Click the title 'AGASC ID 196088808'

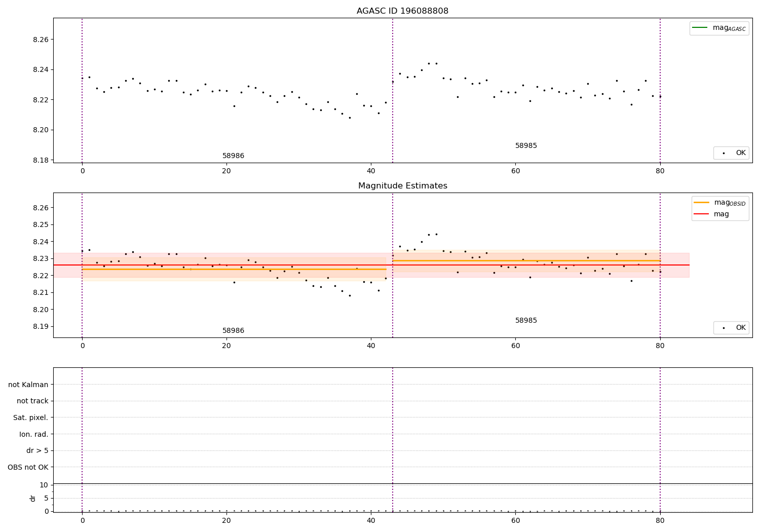(402, 11)
